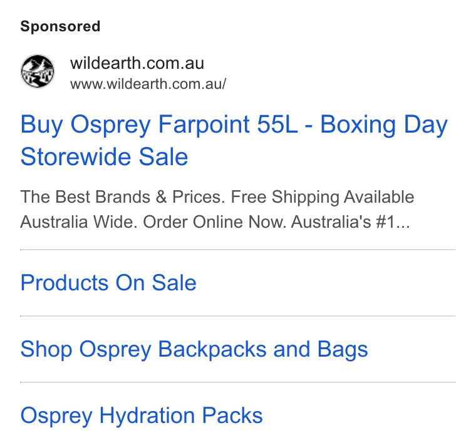
Task: Click the Storewide Sale headline text
Action: (104, 157)
